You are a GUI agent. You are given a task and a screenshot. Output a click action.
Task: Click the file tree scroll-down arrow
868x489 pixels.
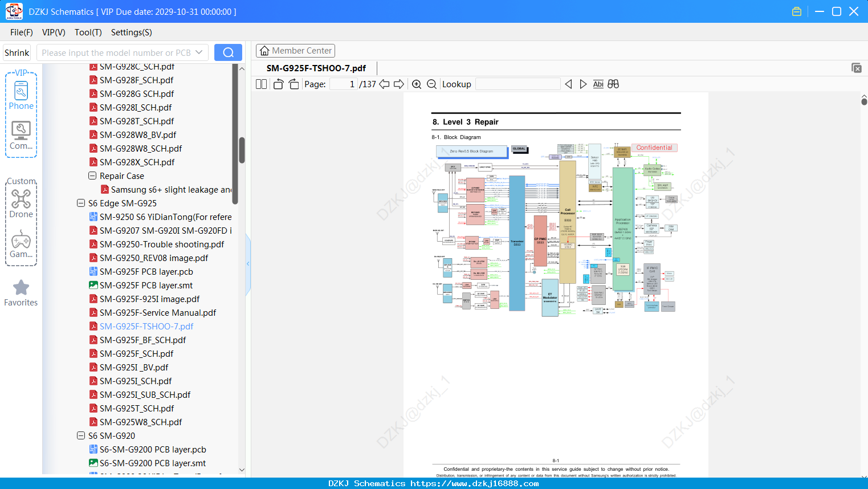[x=242, y=470]
